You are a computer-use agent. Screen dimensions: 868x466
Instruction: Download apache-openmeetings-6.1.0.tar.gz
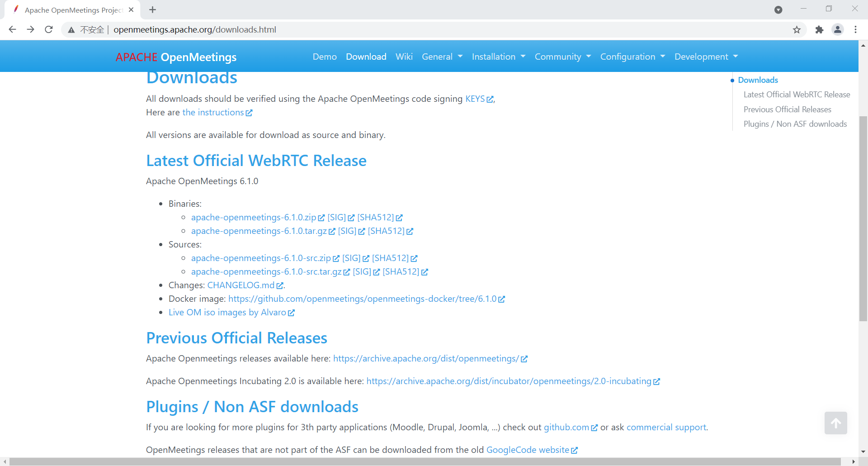click(x=259, y=231)
